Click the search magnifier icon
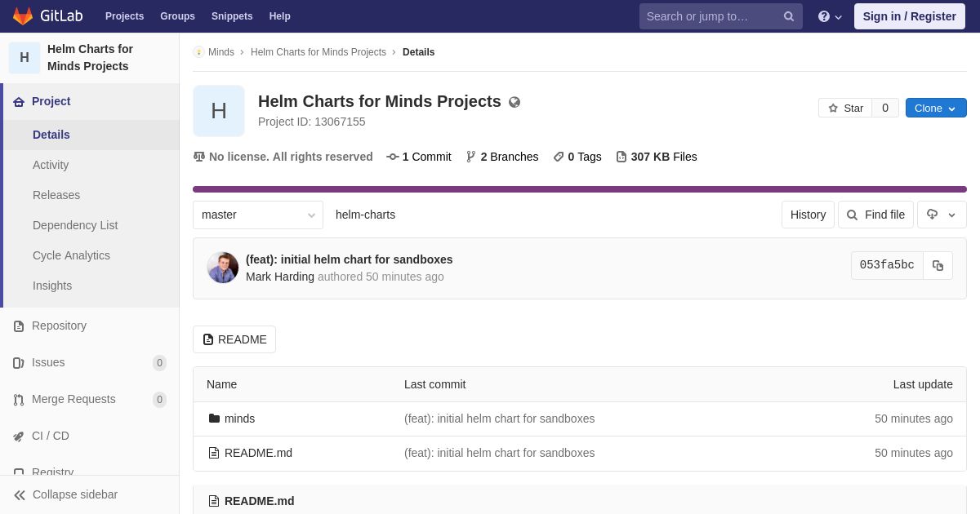Image resolution: width=980 pixels, height=514 pixels. [x=789, y=16]
